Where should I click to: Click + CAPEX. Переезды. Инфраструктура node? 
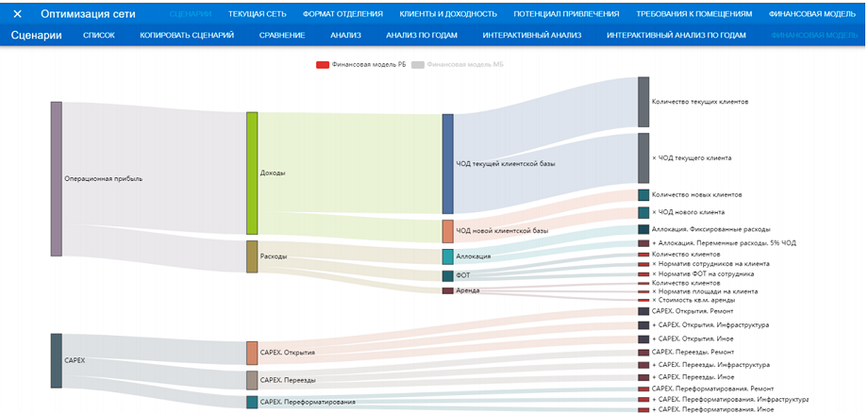(x=643, y=365)
